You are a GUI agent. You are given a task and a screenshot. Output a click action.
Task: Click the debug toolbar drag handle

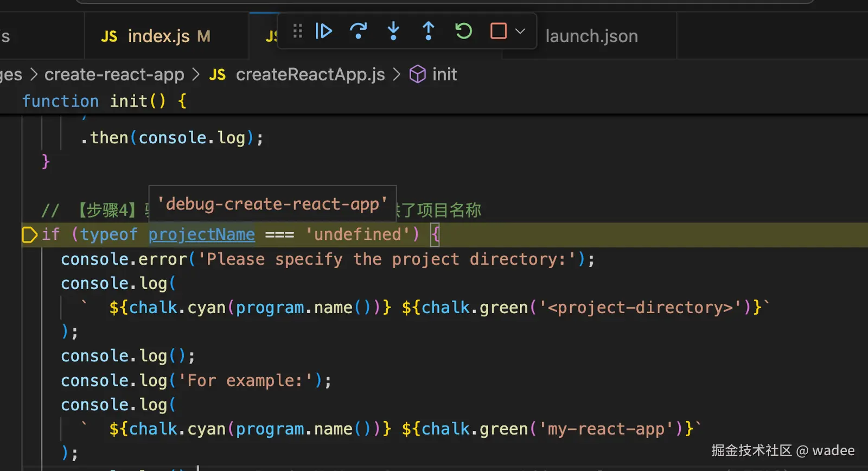coord(297,31)
